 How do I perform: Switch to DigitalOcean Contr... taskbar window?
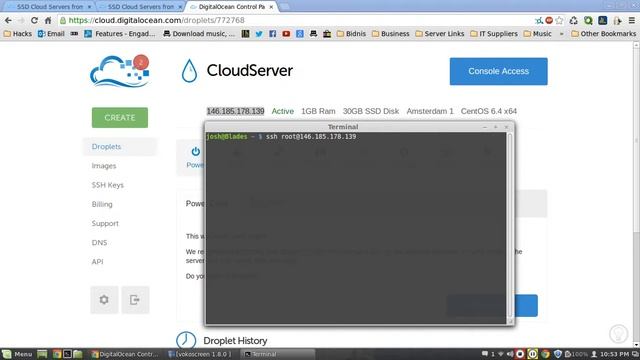[125, 354]
